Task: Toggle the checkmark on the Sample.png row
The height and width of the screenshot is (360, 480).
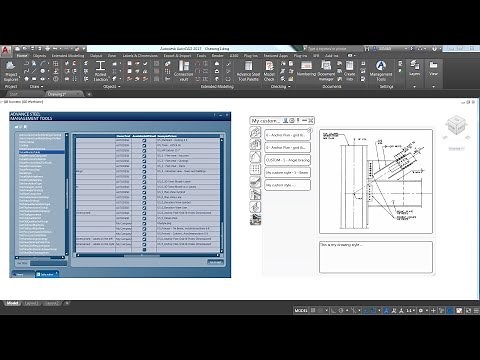Action: click(144, 223)
